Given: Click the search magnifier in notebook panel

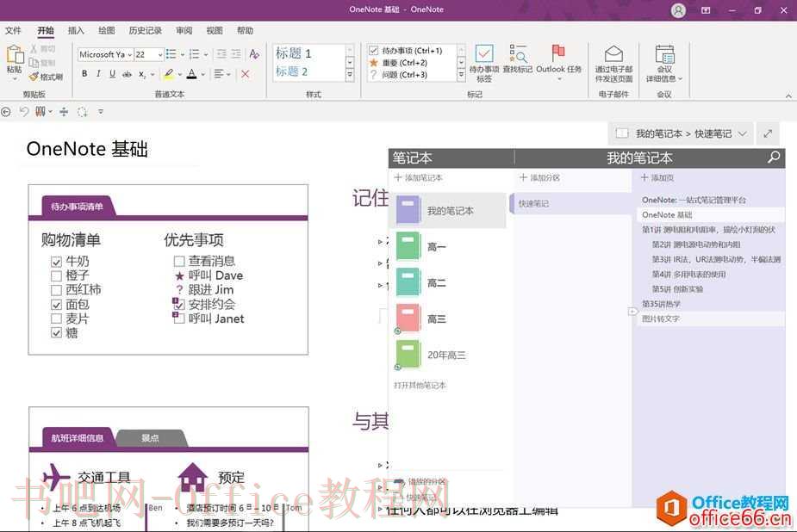Looking at the screenshot, I should 774,158.
